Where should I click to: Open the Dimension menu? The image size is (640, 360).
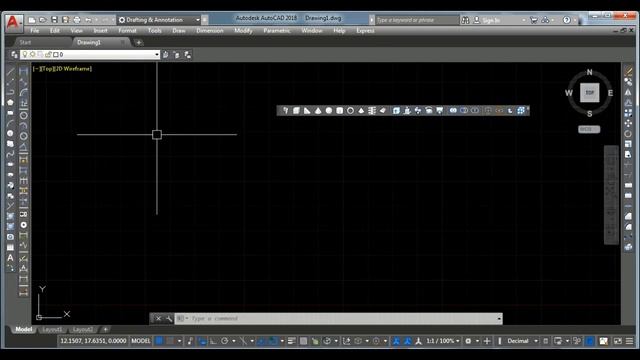click(210, 31)
